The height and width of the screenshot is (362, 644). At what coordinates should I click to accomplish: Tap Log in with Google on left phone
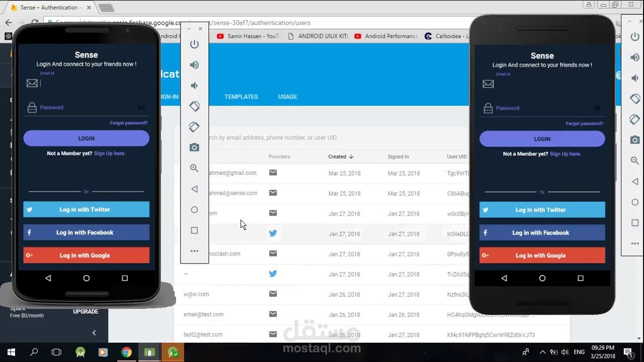86,255
